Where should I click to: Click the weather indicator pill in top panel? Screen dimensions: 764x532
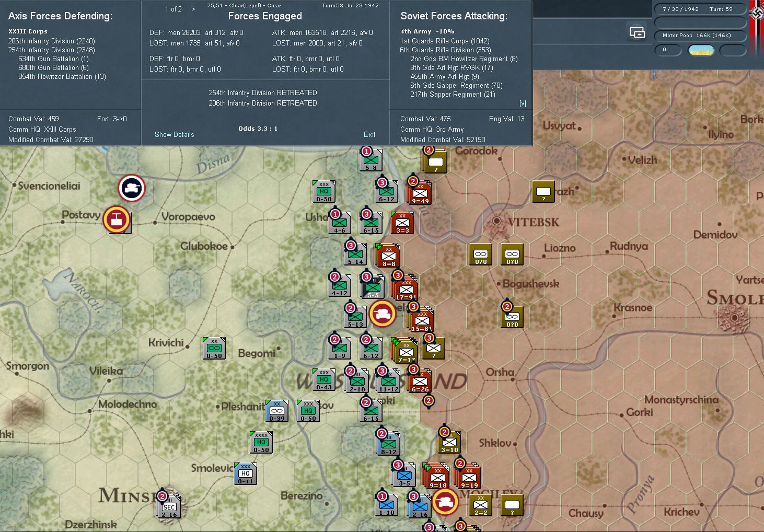point(701,50)
